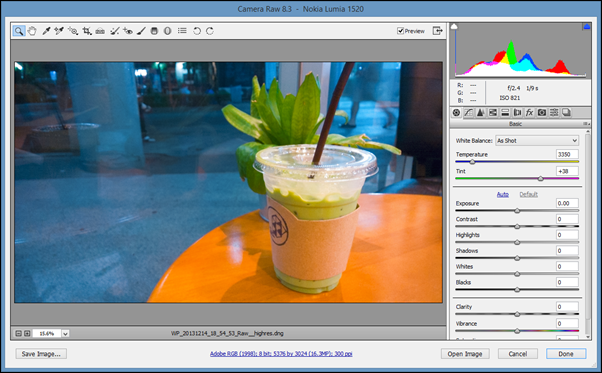The width and height of the screenshot is (602, 373).
Task: Switch to the HSL / Grayscale tab
Action: coord(493,112)
